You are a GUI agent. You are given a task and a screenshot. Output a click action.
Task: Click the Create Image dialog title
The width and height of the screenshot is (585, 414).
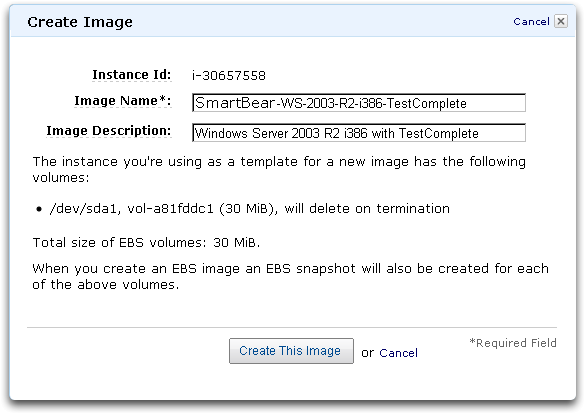click(80, 22)
